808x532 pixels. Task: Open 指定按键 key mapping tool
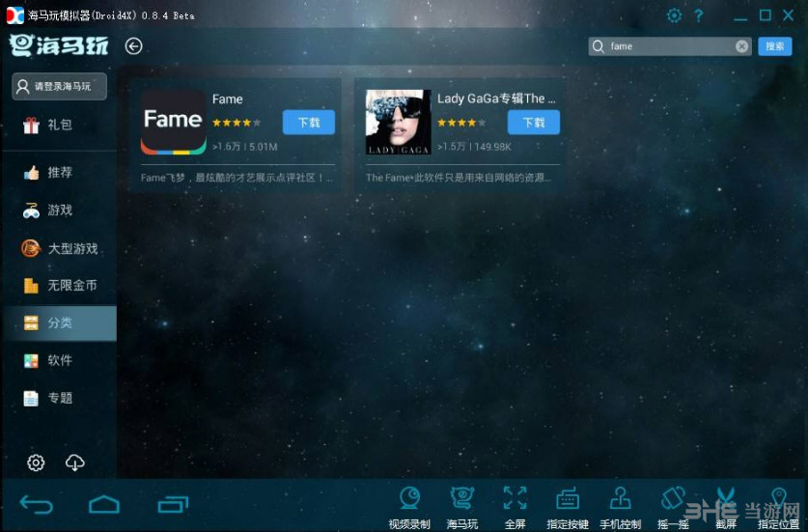(568, 507)
